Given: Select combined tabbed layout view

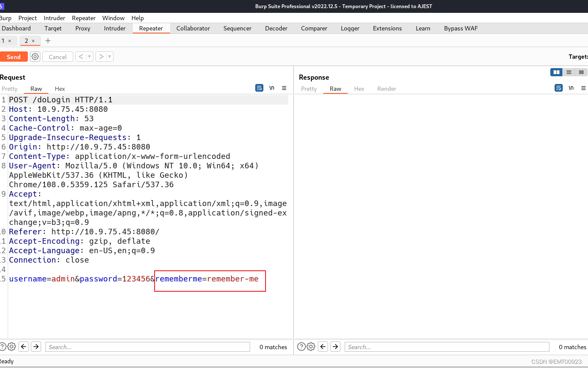Looking at the screenshot, I should (x=581, y=72).
